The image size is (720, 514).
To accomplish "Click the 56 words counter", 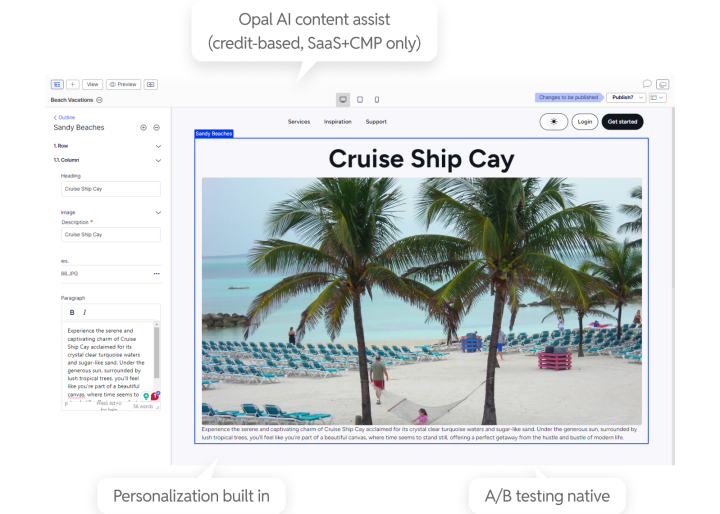I will coord(143,407).
